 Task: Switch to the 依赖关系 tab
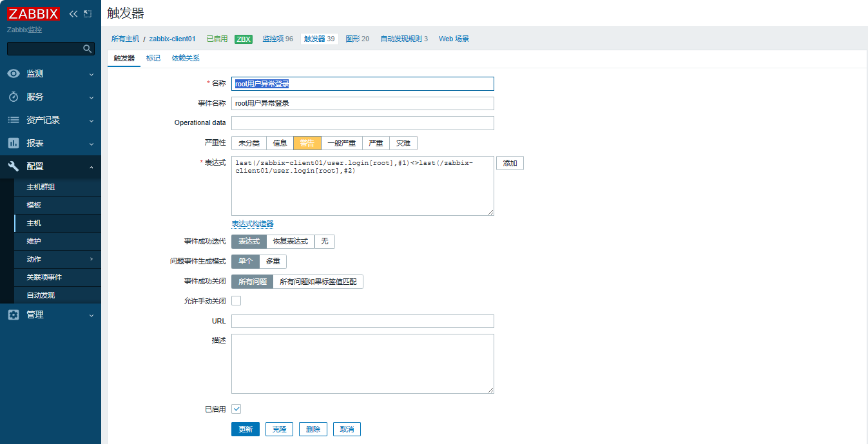click(x=186, y=58)
